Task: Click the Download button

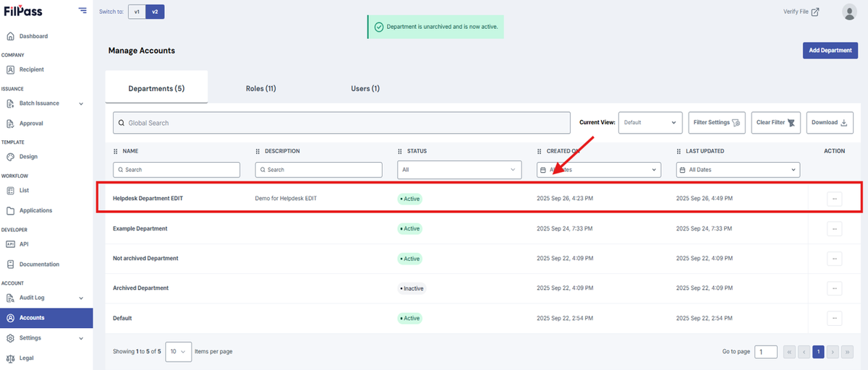Action: pos(830,123)
